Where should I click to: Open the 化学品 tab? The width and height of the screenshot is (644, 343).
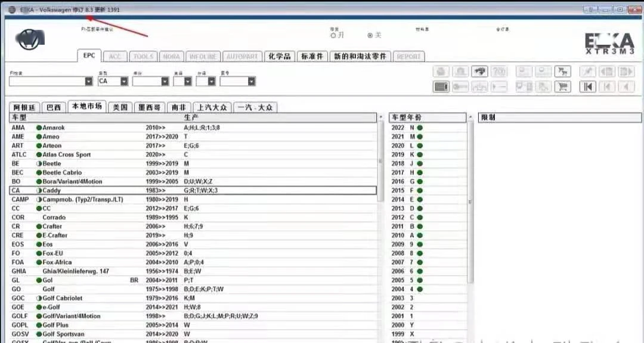click(x=279, y=56)
